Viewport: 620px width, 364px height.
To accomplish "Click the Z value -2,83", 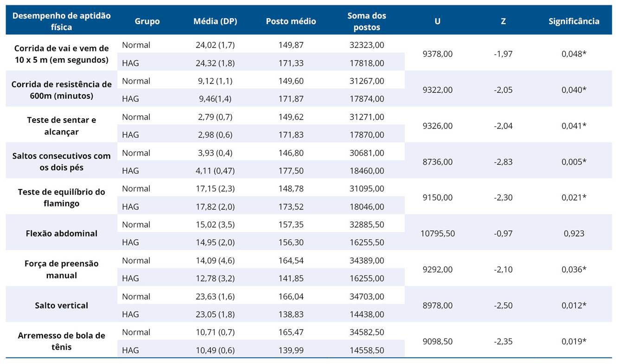I will (x=503, y=162).
